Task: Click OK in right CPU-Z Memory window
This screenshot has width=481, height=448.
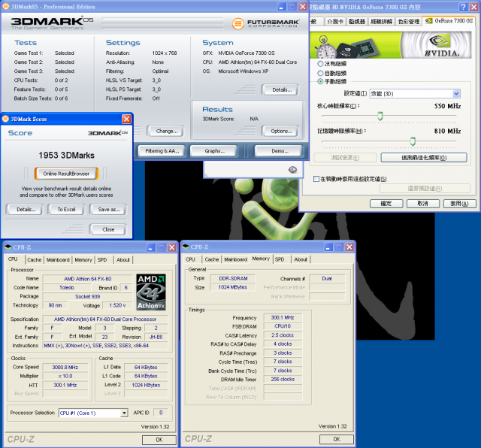Action: 337,439
